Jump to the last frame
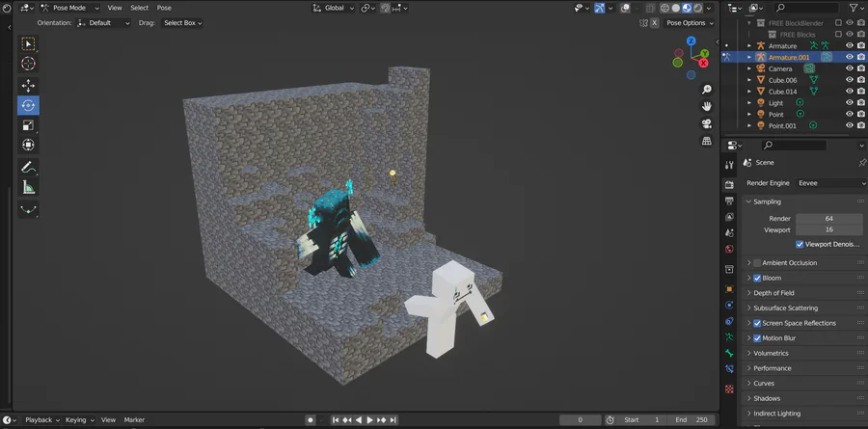The image size is (868, 429). tap(393, 420)
